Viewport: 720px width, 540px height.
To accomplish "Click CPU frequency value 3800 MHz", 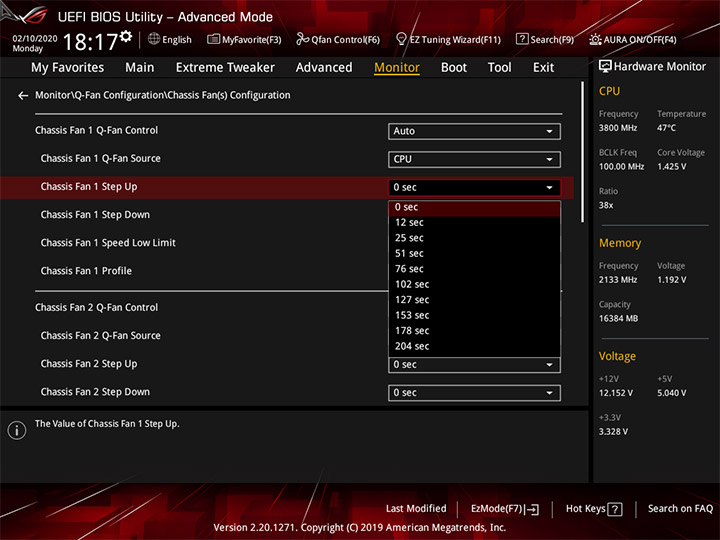I will coord(618,128).
